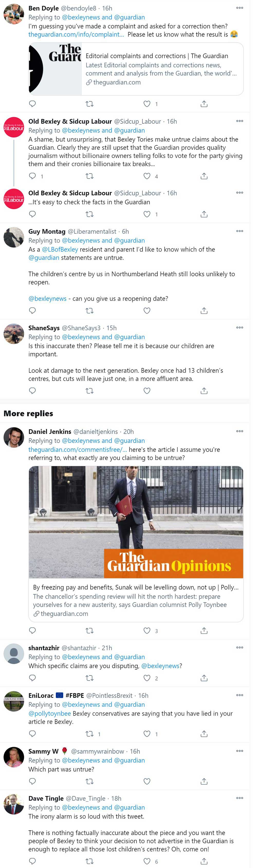This screenshot has width=257, height=868.
Task: Like Guy Montag's tweet
Action: [x=147, y=310]
